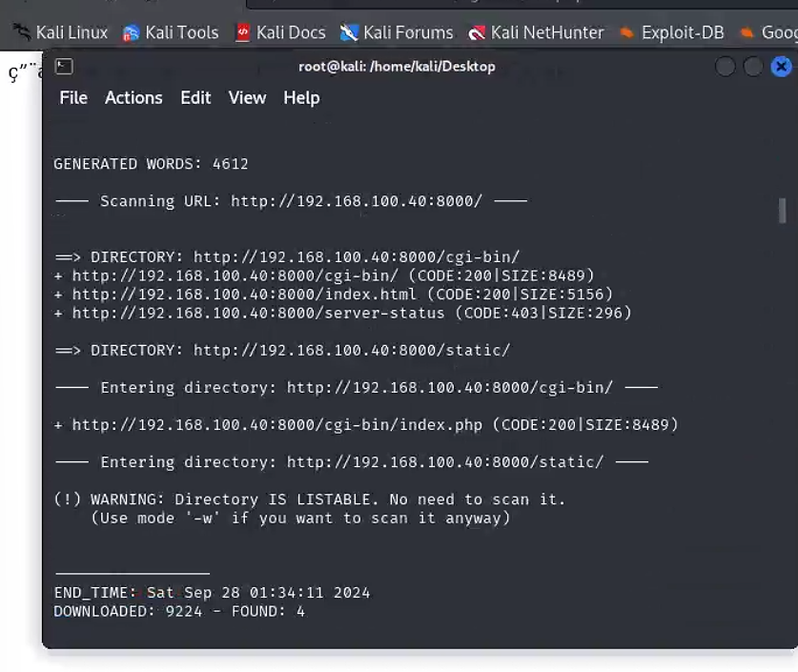The image size is (798, 672).
Task: Close the terminal window
Action: click(x=781, y=67)
